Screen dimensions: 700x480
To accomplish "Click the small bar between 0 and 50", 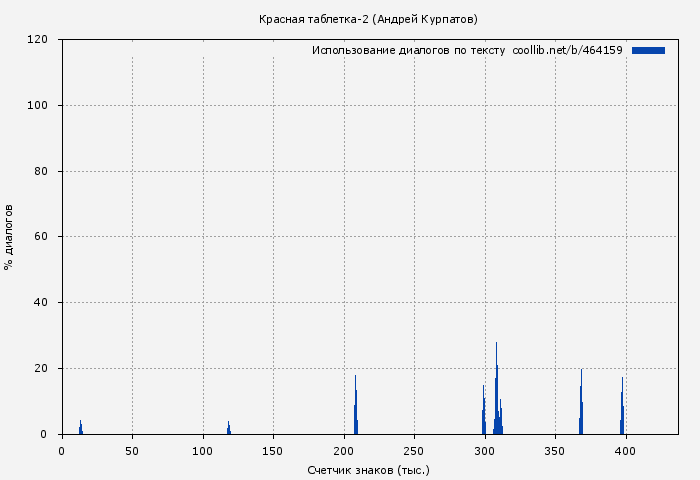I will 81,428.
